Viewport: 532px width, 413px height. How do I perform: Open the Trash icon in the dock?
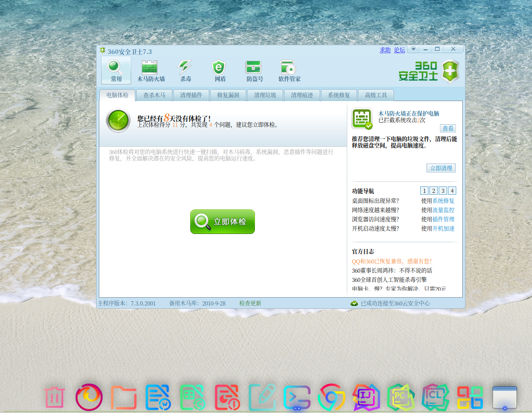pyautogui.click(x=54, y=397)
